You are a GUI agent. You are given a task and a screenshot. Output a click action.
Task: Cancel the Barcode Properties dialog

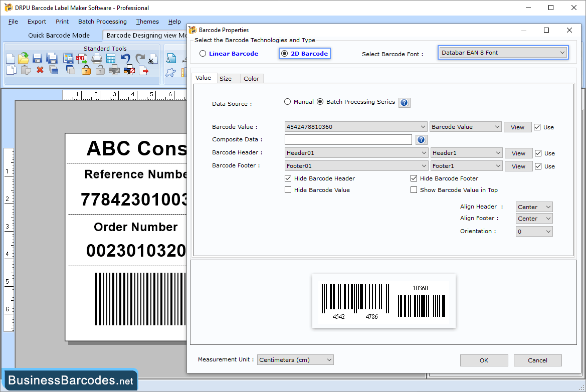click(537, 360)
